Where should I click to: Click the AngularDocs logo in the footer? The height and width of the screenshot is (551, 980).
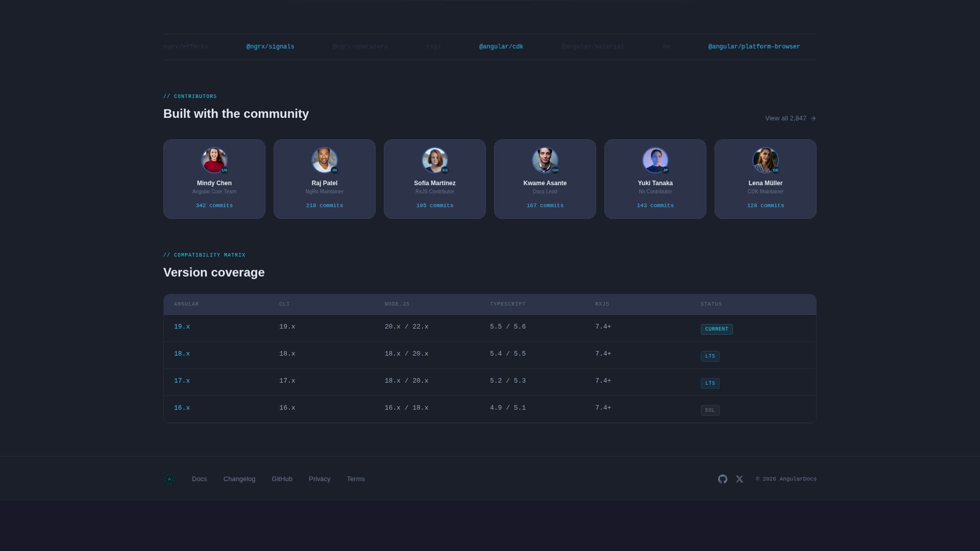point(169,479)
